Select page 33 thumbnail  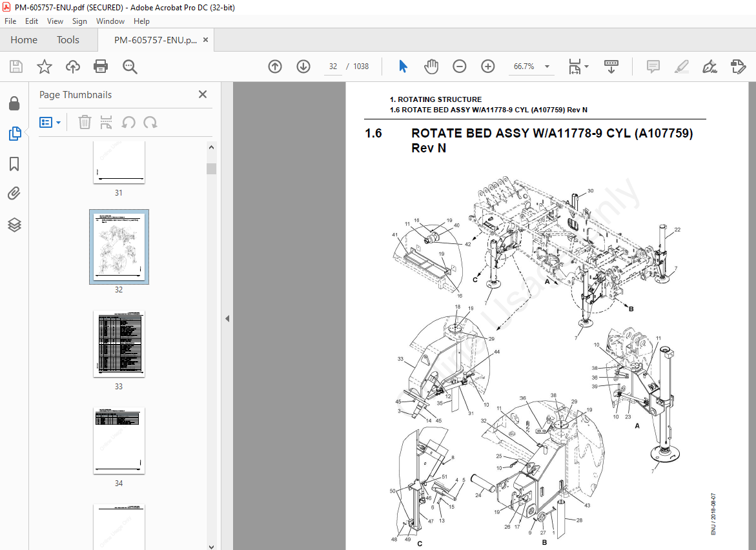pos(119,343)
